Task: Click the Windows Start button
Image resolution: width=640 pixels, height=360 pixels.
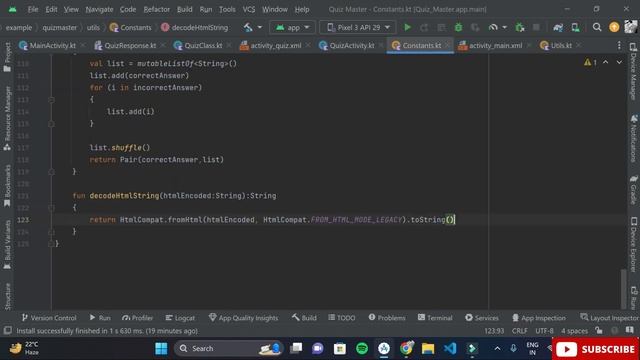Action: (161, 348)
